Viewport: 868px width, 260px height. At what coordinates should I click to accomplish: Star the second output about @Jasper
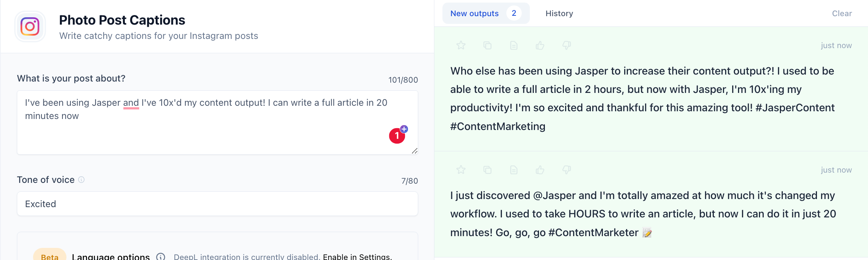[461, 170]
